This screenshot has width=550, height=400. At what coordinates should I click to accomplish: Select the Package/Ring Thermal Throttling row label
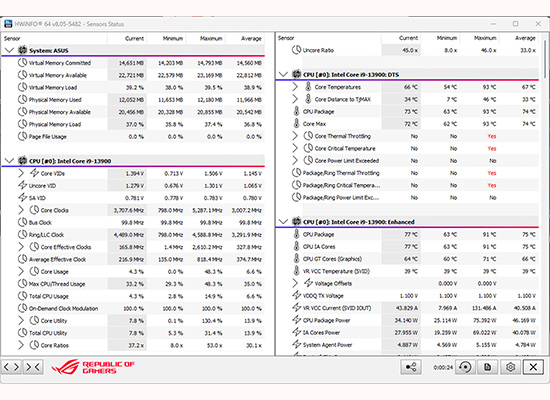341,173
